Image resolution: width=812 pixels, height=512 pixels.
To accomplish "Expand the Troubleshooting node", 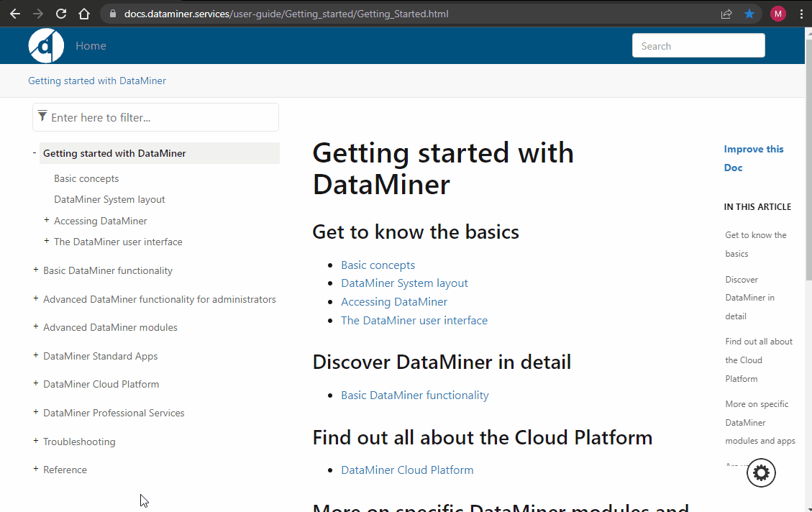I will (36, 441).
